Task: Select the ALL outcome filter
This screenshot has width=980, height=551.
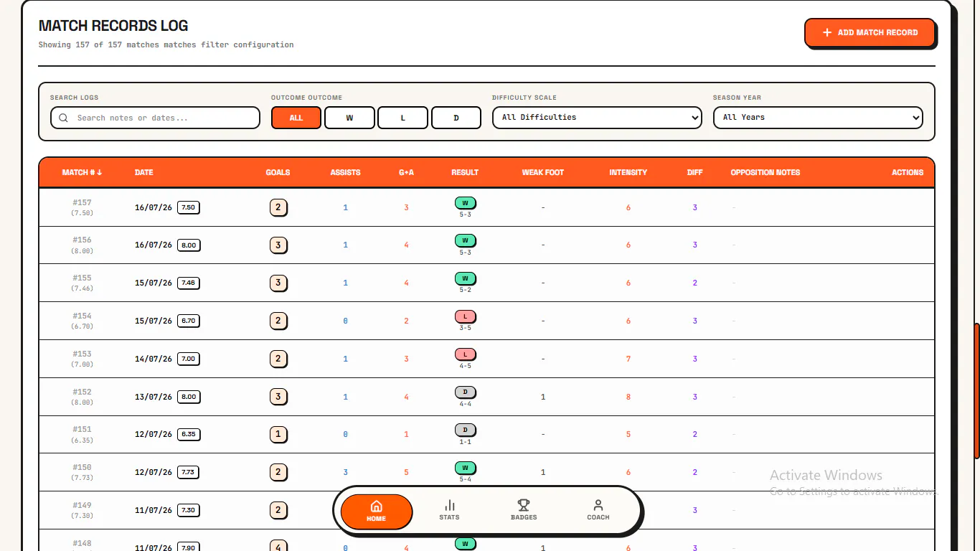Action: click(296, 118)
